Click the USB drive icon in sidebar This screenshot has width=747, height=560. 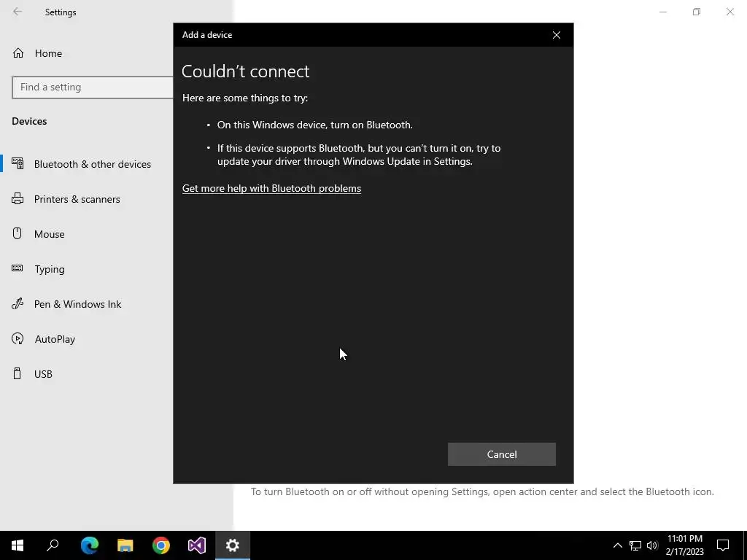(x=18, y=373)
